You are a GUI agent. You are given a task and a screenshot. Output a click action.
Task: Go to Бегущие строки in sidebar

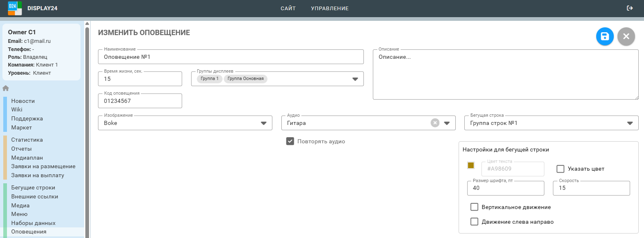(x=33, y=187)
